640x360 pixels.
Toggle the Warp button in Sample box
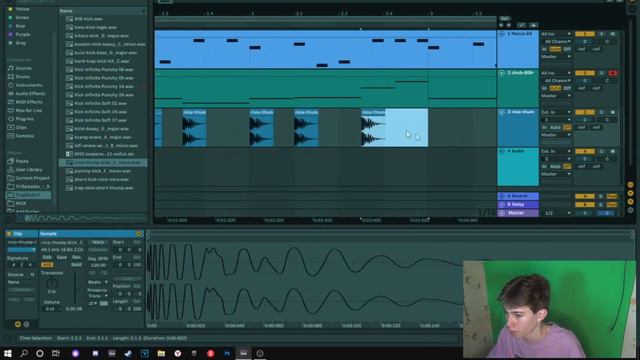click(x=98, y=242)
